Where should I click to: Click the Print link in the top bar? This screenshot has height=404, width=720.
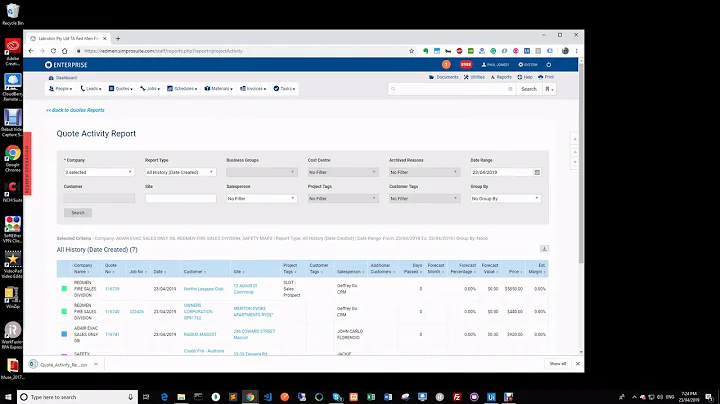coord(546,77)
